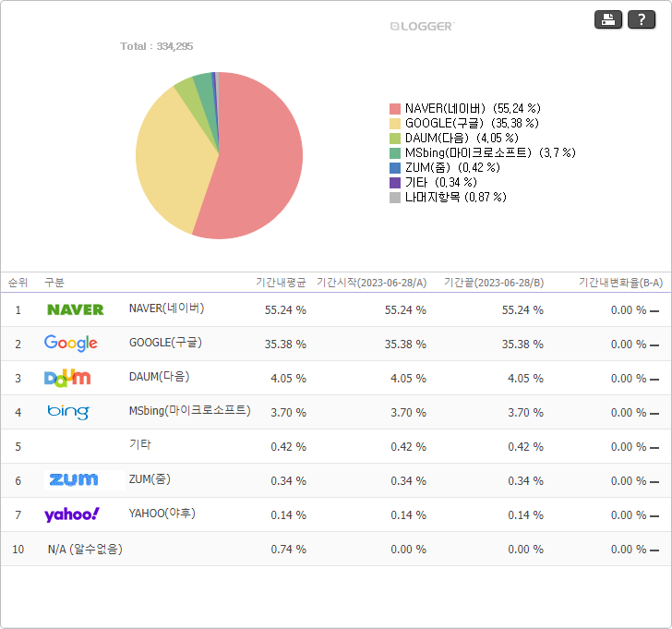Image resolution: width=672 pixels, height=629 pixels.
Task: Click the NAVER logo in row 1
Action: point(76,309)
